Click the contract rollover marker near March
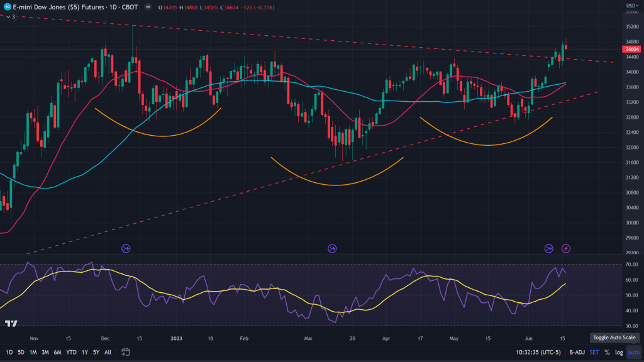The height and width of the screenshot is (362, 644). (332, 249)
